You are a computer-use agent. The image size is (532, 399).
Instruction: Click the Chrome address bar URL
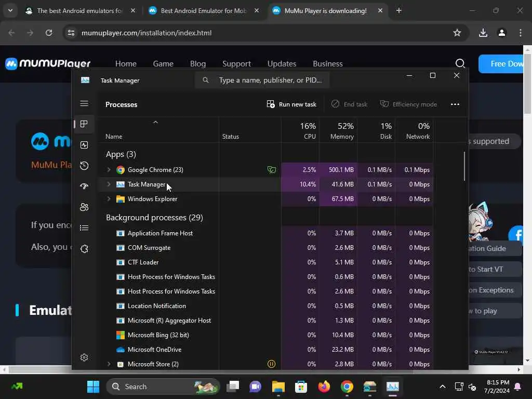pos(146,33)
